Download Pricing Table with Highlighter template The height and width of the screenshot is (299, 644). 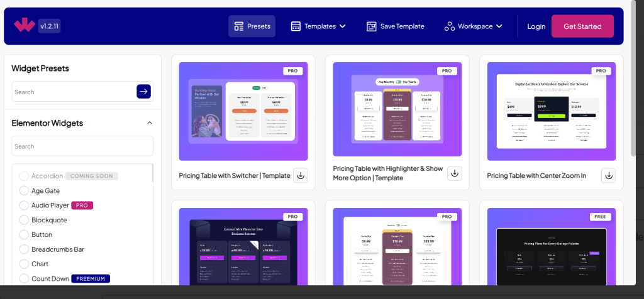455,173
